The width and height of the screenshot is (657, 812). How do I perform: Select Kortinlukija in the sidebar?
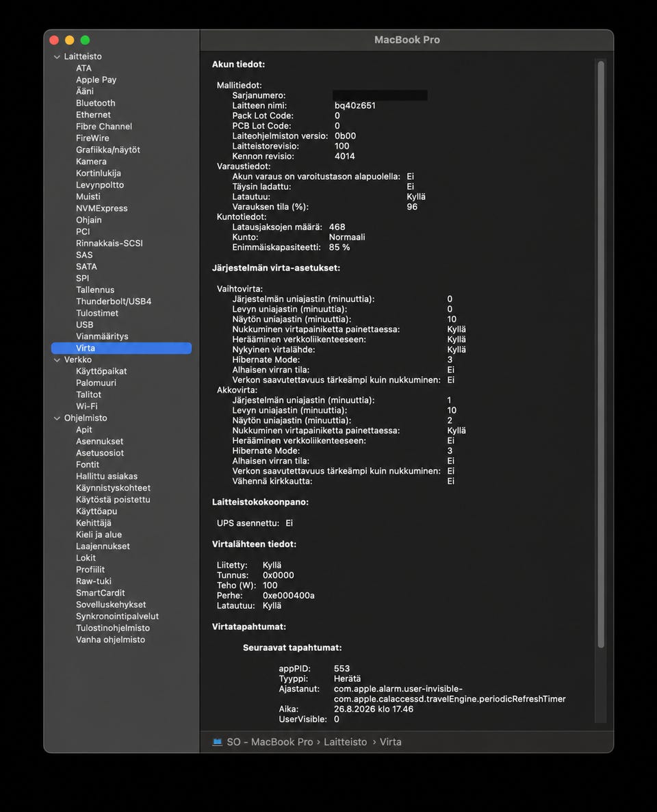tap(99, 173)
